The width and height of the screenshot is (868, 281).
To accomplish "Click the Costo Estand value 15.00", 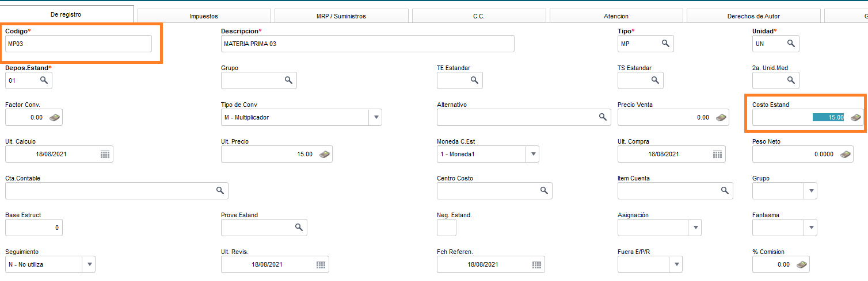I will [828, 117].
